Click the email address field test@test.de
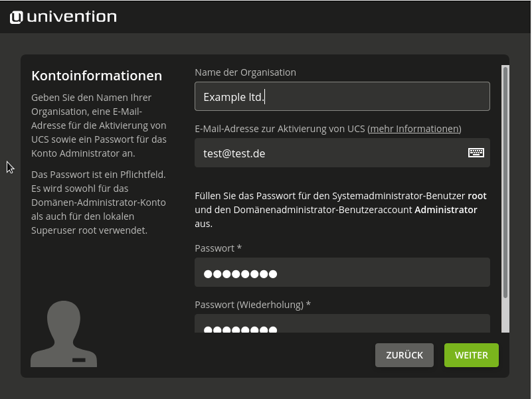The height and width of the screenshot is (399, 532). point(342,153)
